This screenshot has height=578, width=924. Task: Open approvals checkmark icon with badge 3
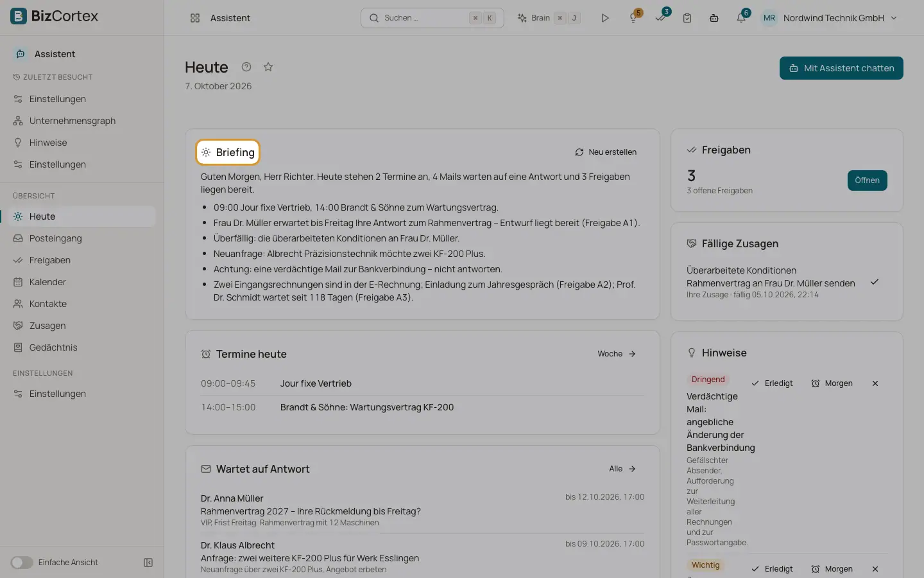660,18
